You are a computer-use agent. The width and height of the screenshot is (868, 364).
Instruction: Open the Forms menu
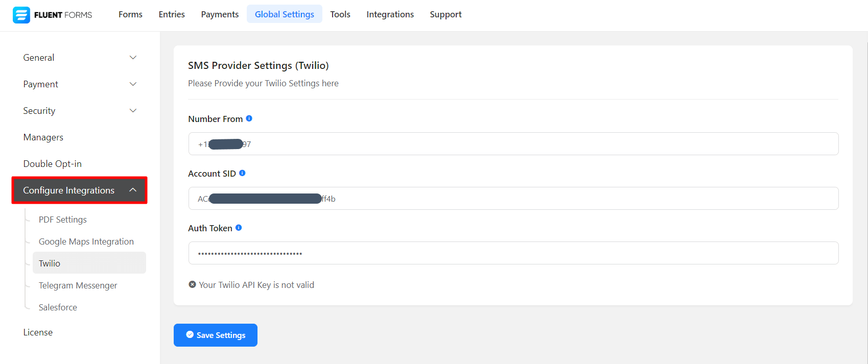(x=130, y=14)
